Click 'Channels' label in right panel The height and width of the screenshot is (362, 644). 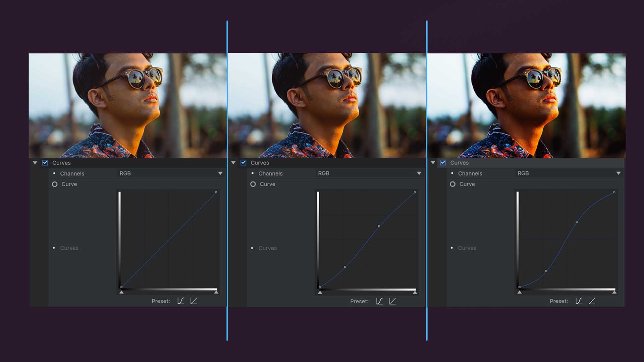470,173
